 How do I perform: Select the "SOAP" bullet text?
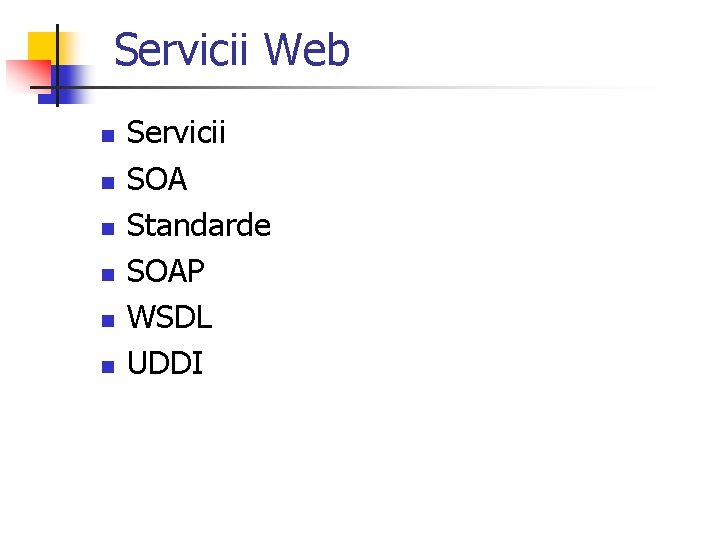(x=165, y=271)
